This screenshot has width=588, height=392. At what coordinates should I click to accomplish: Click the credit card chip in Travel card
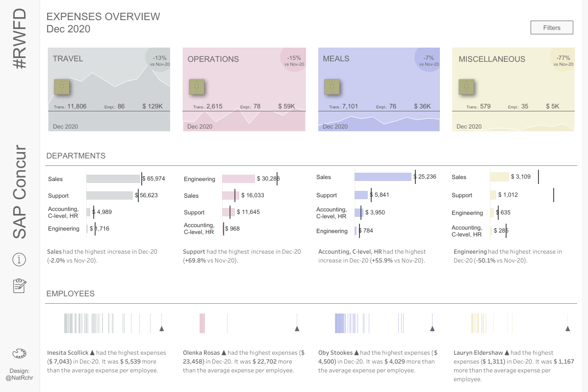(61, 87)
